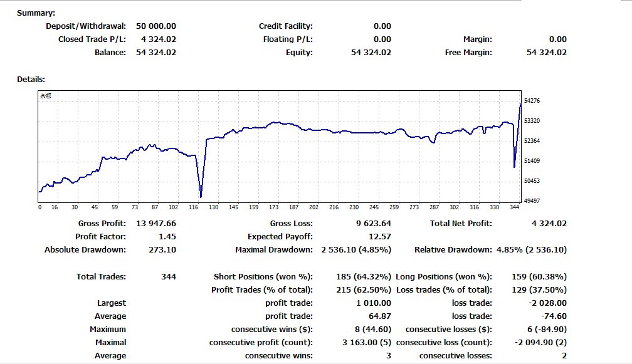Click the chart x-axis label "259"
The width and height of the screenshot is (632, 364).
coord(394,207)
